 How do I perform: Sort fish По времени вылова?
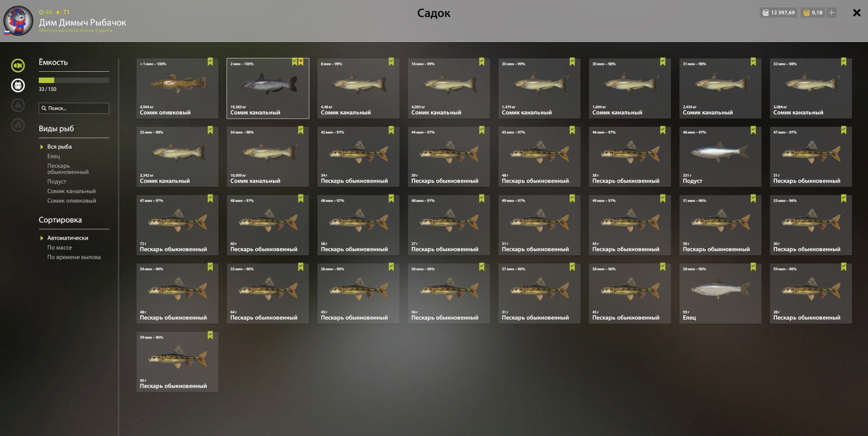74,257
